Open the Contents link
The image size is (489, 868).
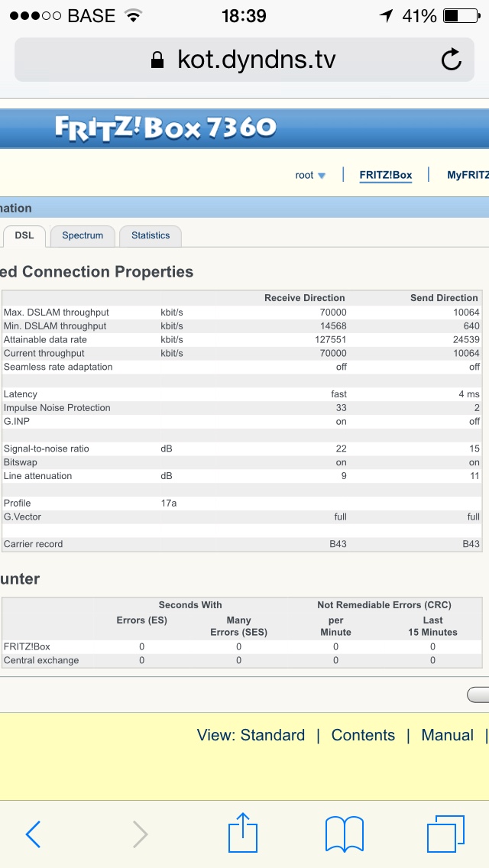tap(363, 735)
